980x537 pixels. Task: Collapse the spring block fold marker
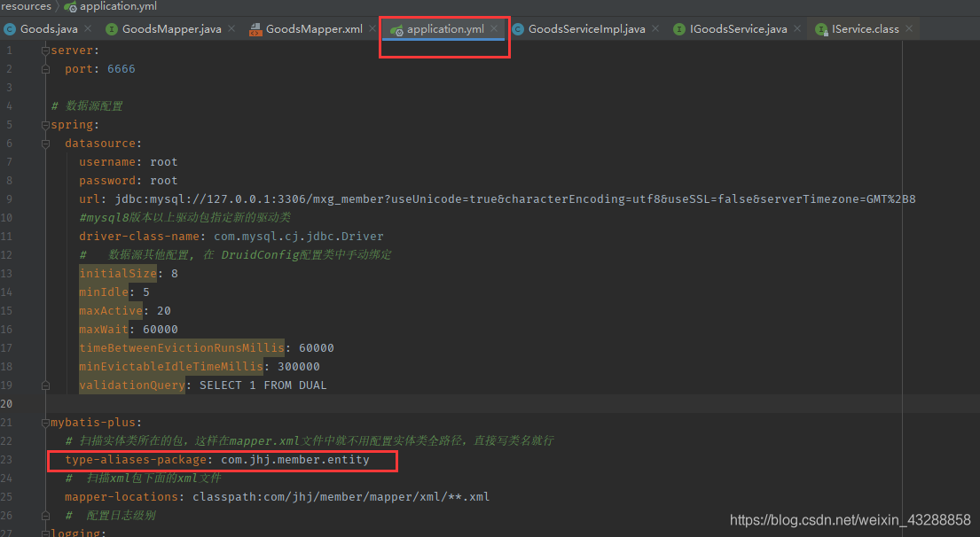click(x=45, y=125)
